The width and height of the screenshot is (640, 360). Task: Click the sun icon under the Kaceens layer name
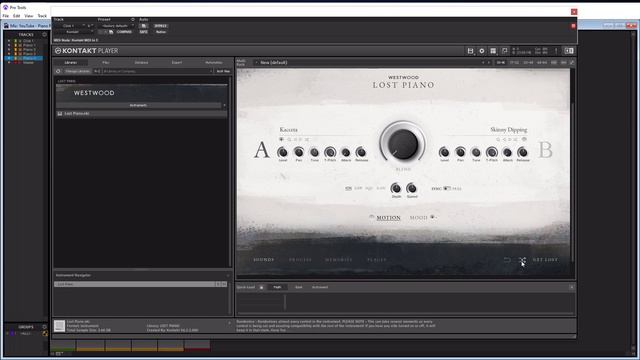click(281, 139)
